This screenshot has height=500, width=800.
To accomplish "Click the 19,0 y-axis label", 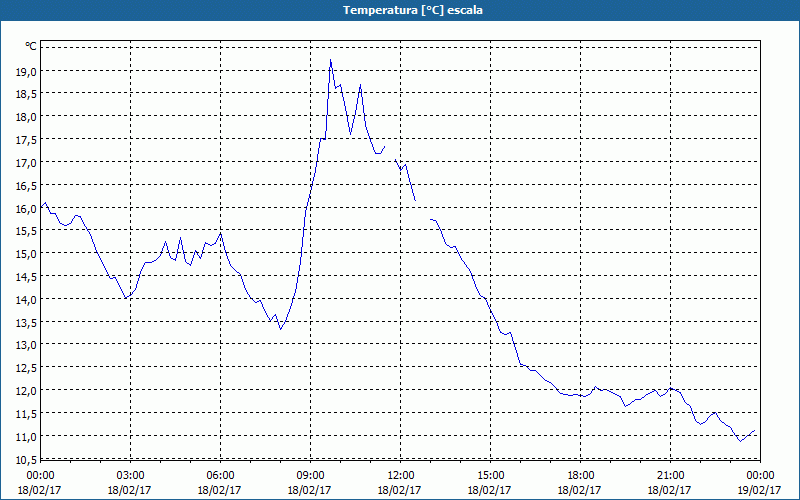I will (27, 72).
